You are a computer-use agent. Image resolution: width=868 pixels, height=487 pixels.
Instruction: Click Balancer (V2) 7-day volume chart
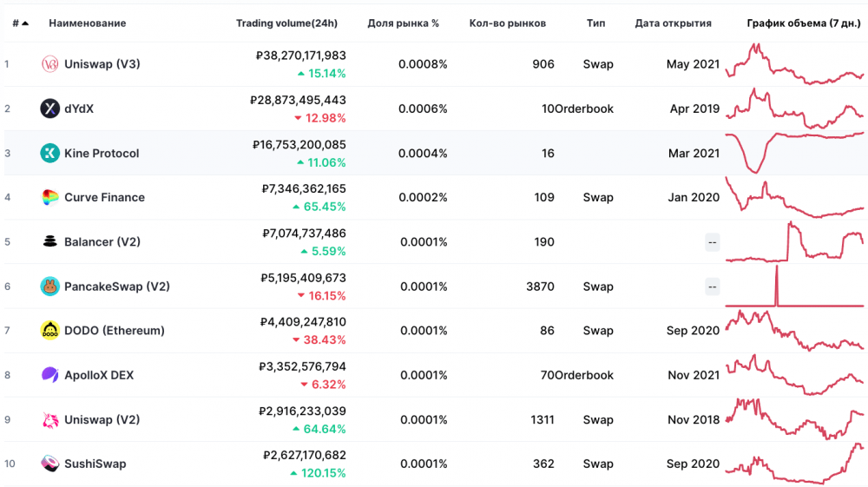pos(795,242)
